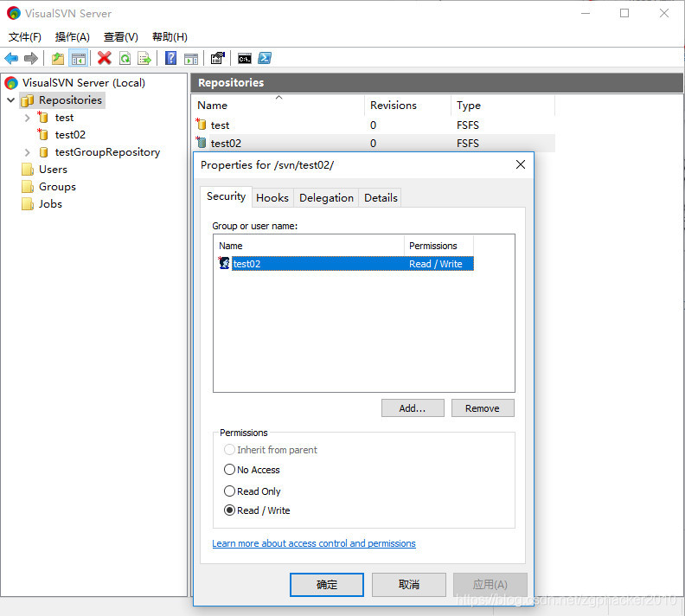Open the 查看(V) menu
This screenshot has width=685, height=616.
pos(121,37)
